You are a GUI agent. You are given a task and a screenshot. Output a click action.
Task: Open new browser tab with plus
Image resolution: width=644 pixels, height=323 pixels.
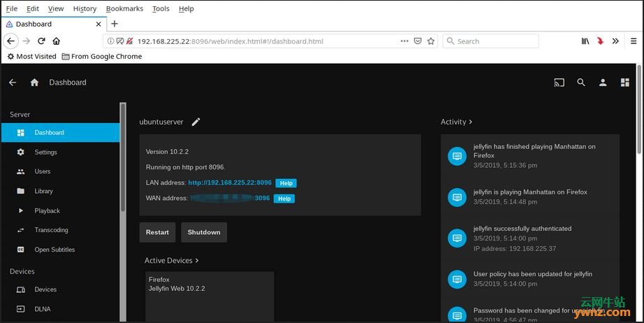[x=115, y=24]
